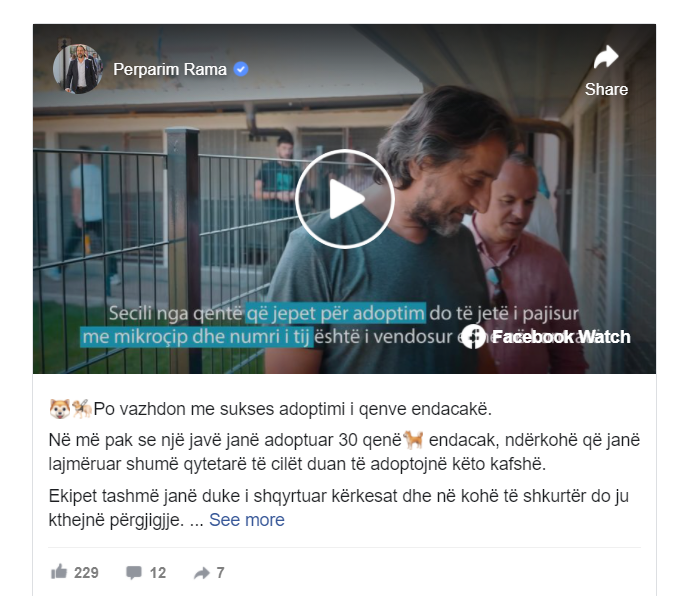Open the Perparim Rama page name link
This screenshot has width=684, height=596.
point(170,69)
